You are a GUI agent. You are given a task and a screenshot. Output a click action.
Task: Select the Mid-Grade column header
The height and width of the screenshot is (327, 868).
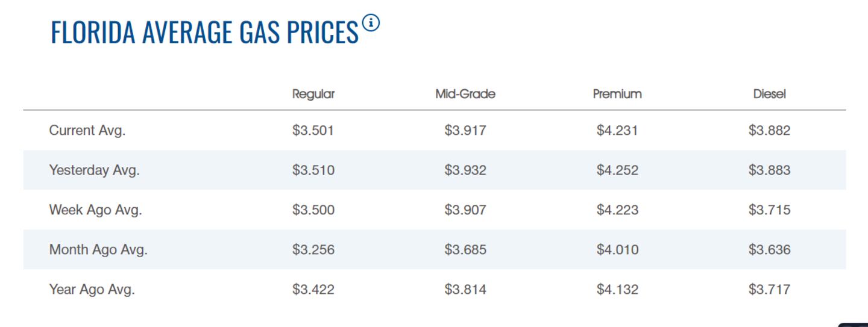(465, 94)
